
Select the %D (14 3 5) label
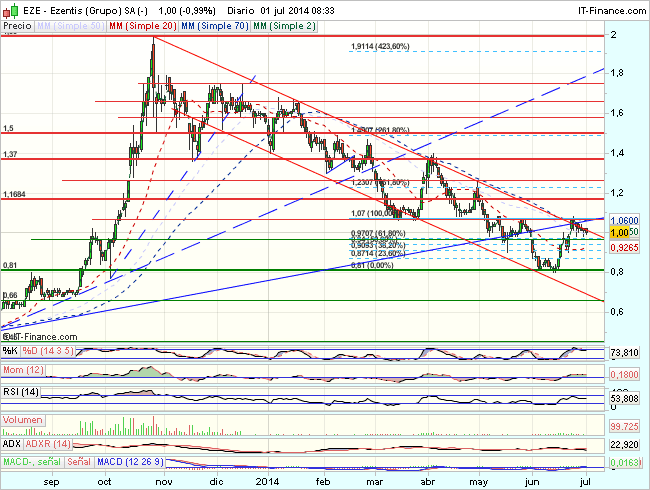click(x=47, y=350)
